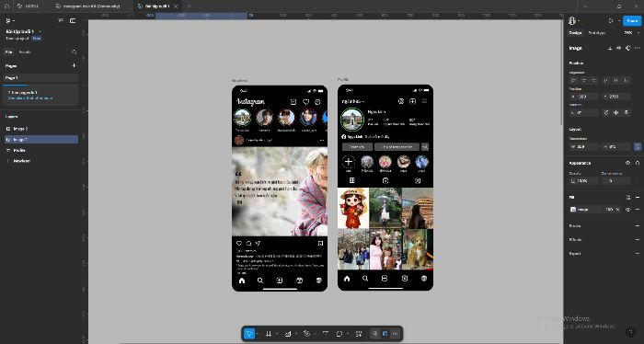The height and width of the screenshot is (344, 644).
Task: Open the Actions tool in toolbar
Action: 359,334
